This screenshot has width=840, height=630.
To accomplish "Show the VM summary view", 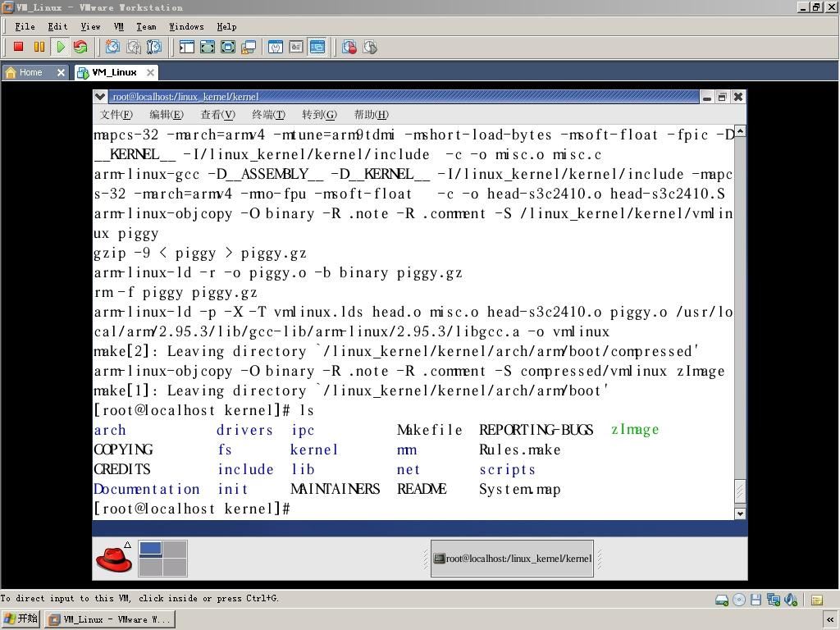I will click(x=276, y=47).
